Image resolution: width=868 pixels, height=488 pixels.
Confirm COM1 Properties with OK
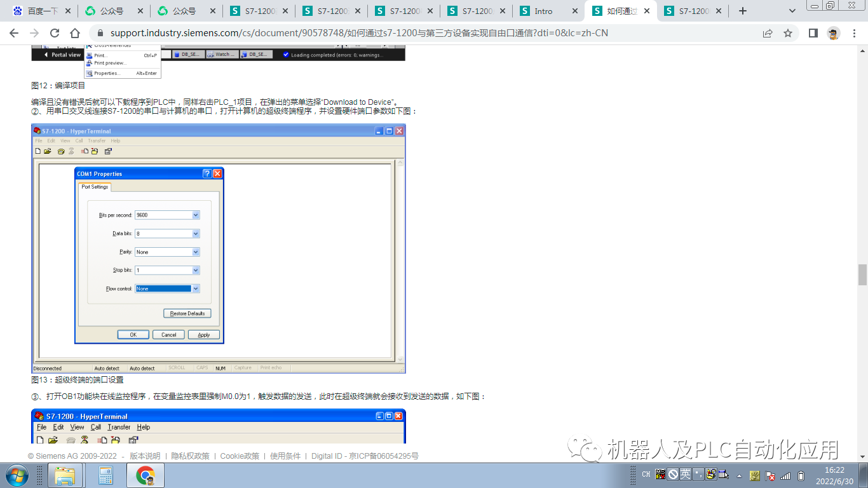pyautogui.click(x=133, y=335)
